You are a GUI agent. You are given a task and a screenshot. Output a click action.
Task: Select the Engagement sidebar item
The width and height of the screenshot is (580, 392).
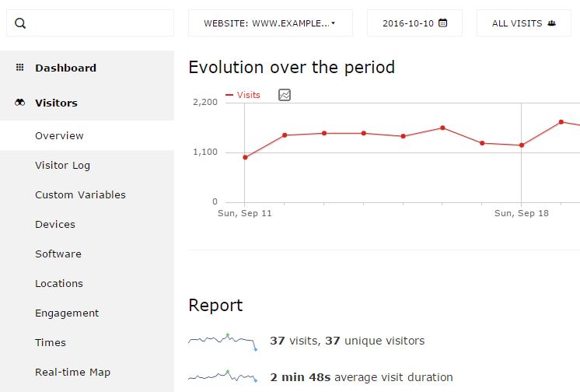tap(67, 313)
